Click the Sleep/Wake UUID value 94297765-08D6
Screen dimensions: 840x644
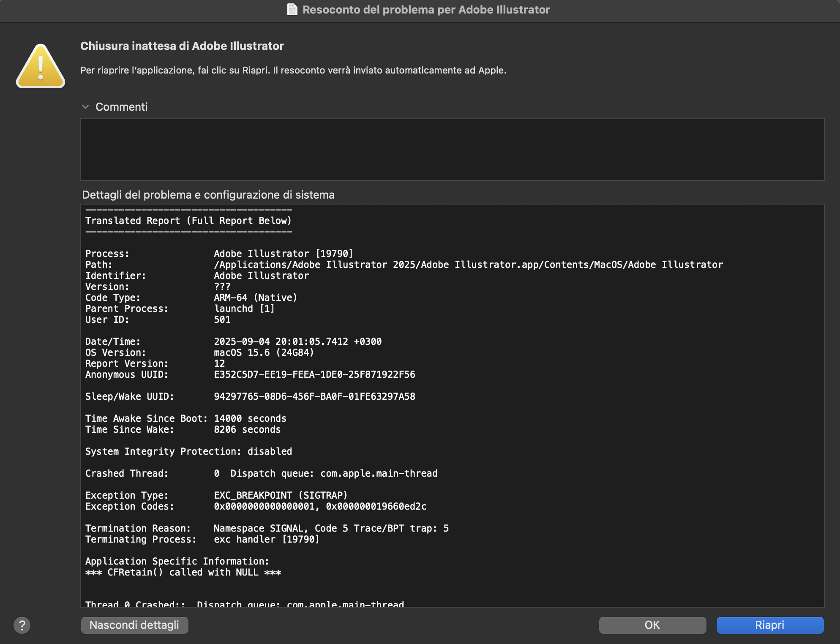click(314, 396)
